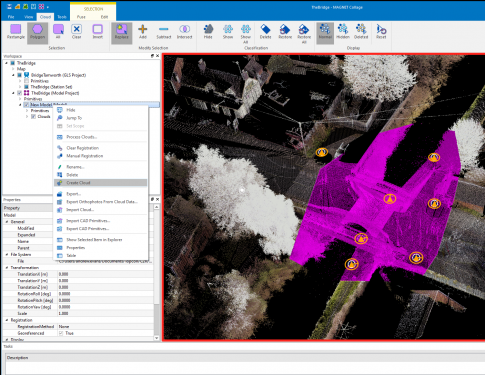Click the Scale value field

(x=105, y=314)
